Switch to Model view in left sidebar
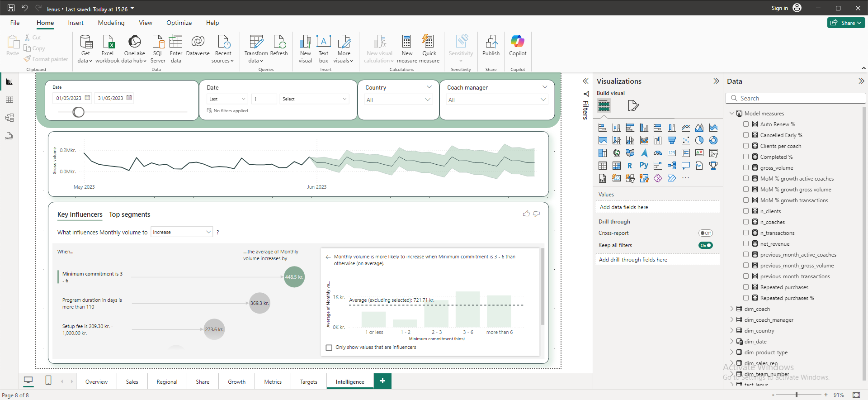This screenshot has height=400, width=868. click(x=9, y=118)
